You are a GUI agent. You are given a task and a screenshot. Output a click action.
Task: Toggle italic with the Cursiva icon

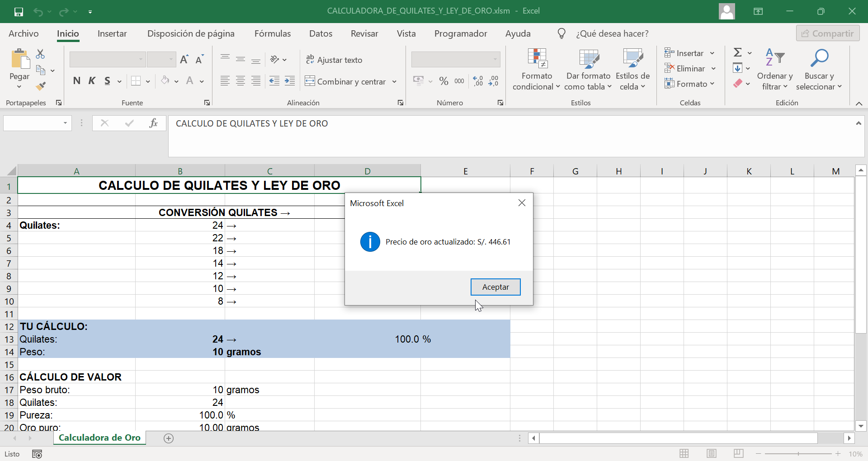point(92,81)
